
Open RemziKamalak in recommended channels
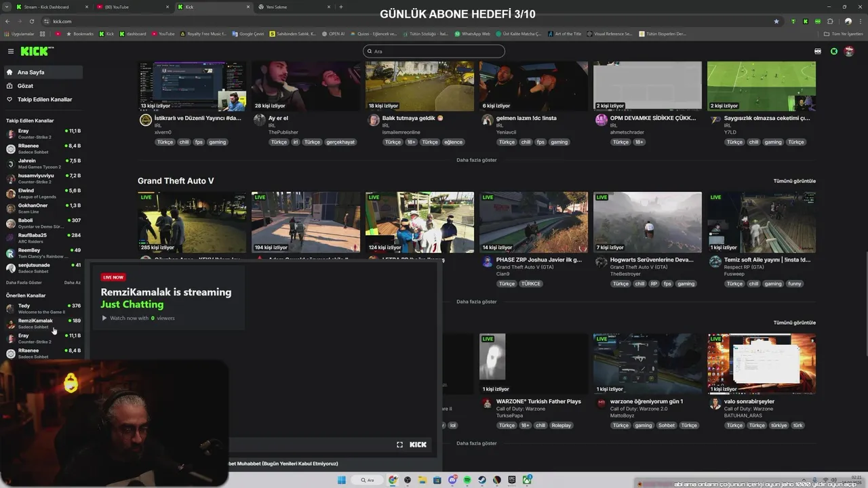[x=43, y=323]
